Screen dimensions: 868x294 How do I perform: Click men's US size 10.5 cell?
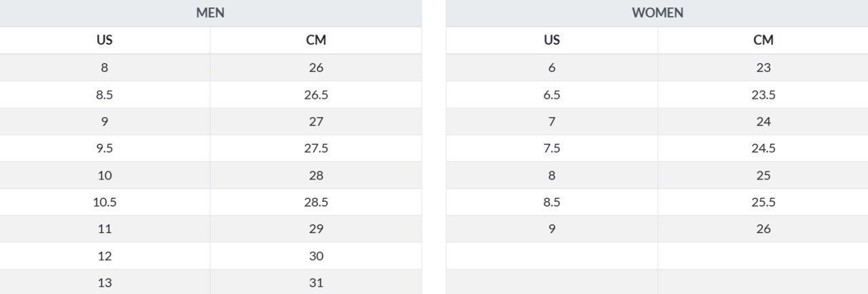(104, 202)
